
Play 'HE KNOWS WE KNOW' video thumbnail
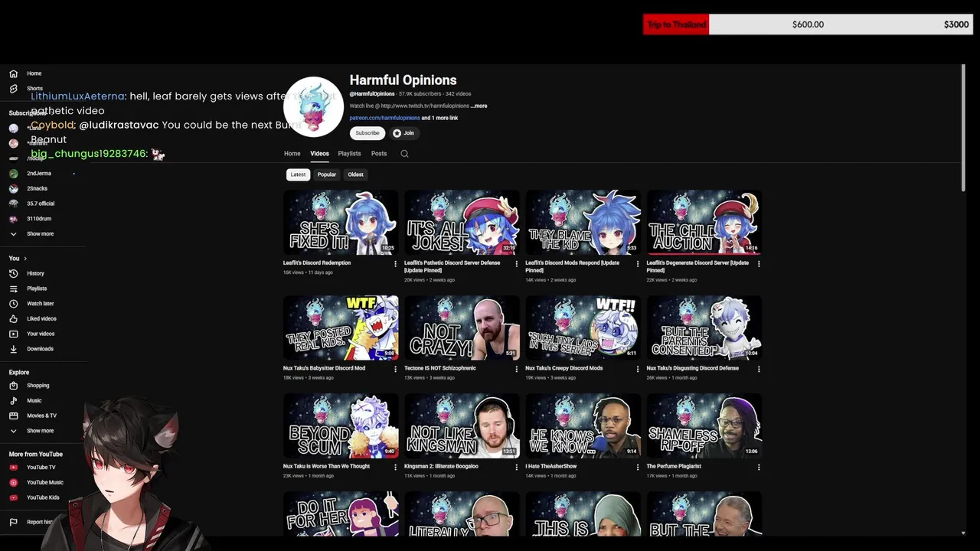point(583,425)
